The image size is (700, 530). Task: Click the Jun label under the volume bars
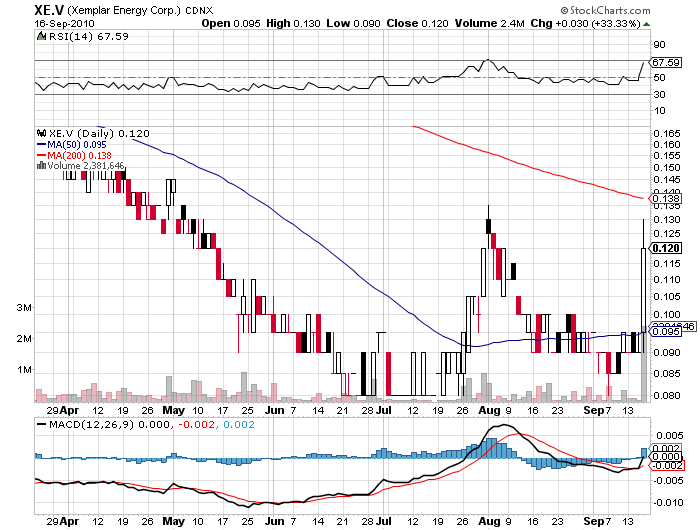(275, 410)
